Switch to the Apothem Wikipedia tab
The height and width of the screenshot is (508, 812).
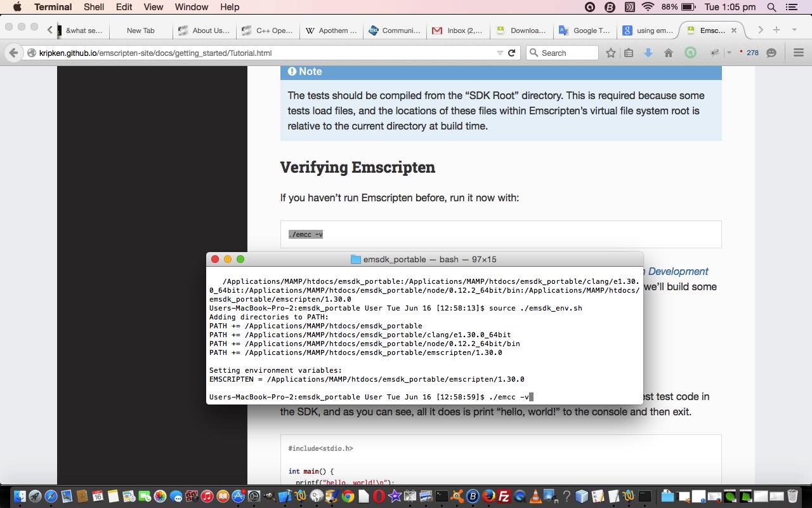click(x=331, y=30)
